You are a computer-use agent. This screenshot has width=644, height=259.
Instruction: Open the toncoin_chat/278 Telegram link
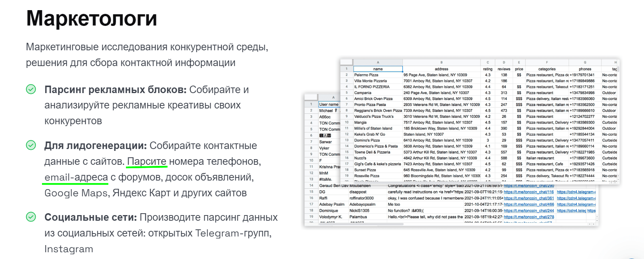(x=529, y=217)
